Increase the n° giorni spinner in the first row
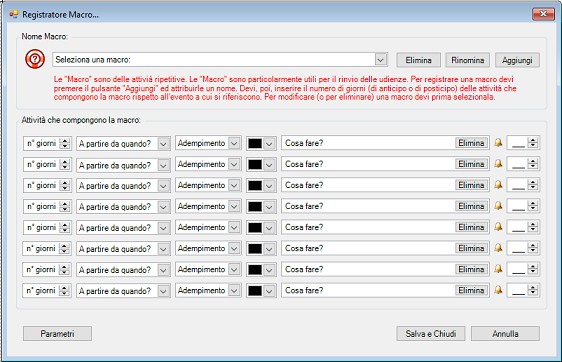 point(65,140)
